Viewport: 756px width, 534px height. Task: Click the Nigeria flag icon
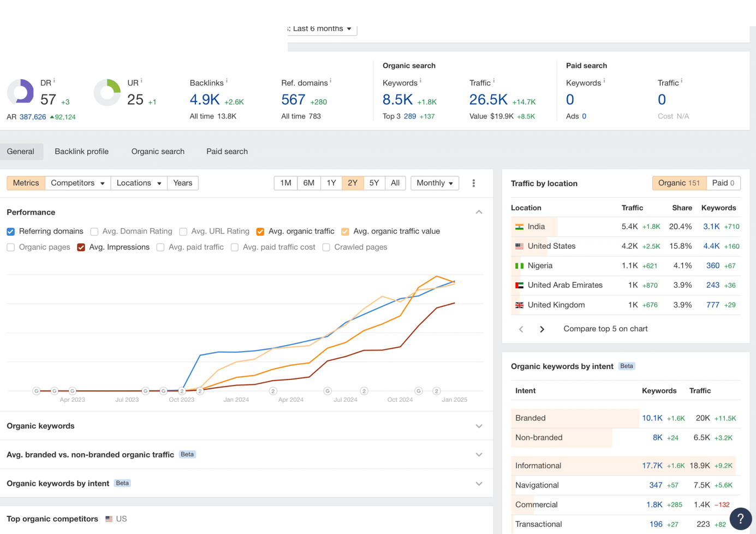click(519, 266)
